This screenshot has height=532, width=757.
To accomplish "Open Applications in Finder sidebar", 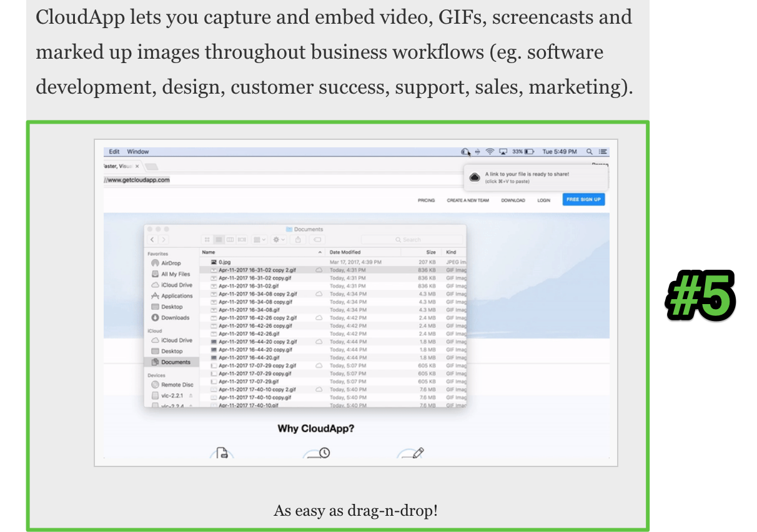I will (172, 296).
